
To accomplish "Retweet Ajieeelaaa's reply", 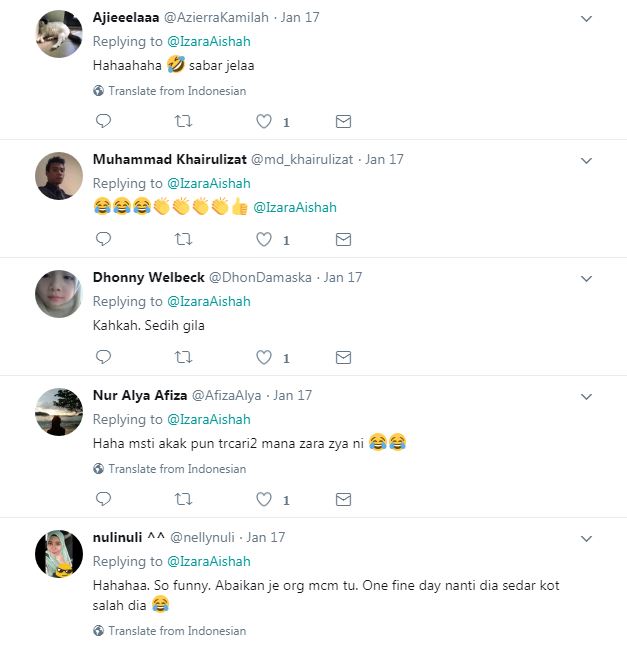I will coord(183,121).
